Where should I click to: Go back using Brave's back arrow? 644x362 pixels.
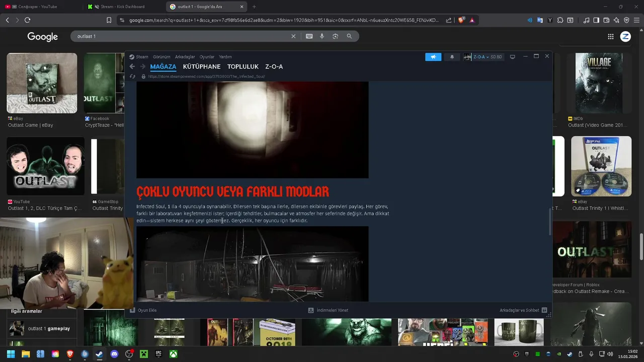click(x=7, y=20)
